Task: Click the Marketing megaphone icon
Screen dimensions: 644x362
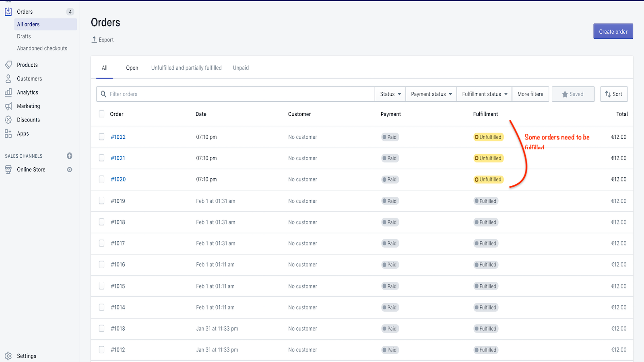Action: (x=8, y=106)
